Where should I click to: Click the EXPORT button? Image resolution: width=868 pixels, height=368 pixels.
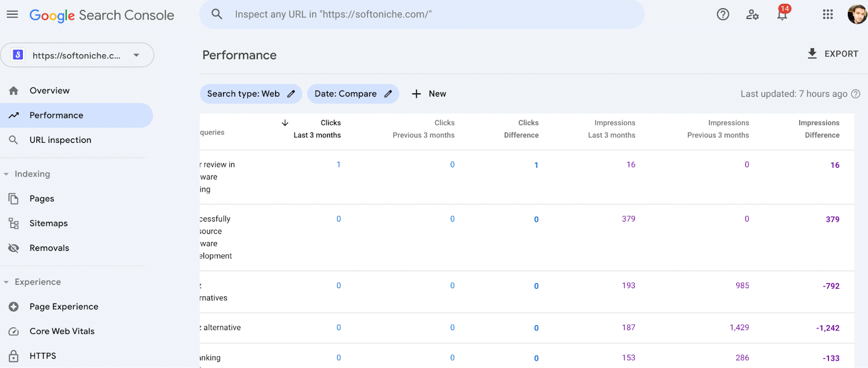[x=833, y=53]
